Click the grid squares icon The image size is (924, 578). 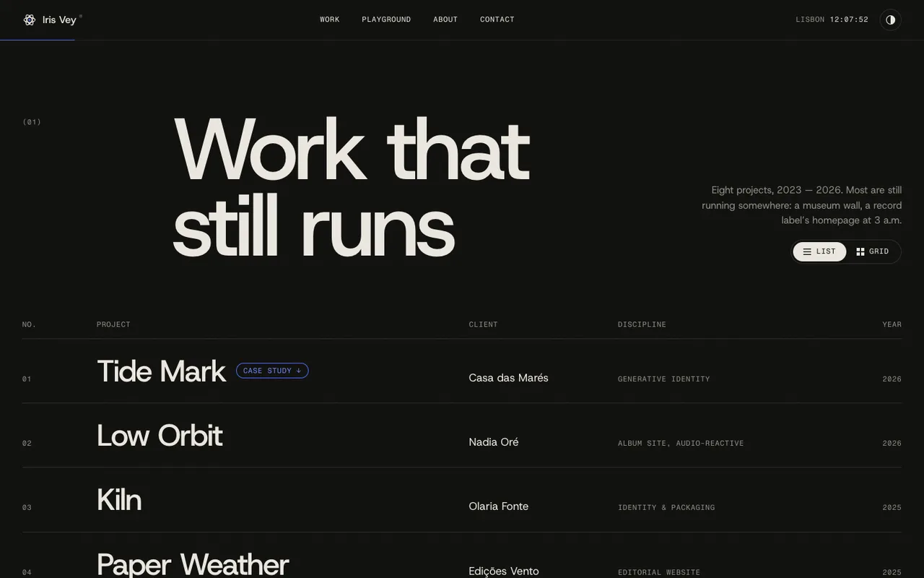[x=860, y=251]
